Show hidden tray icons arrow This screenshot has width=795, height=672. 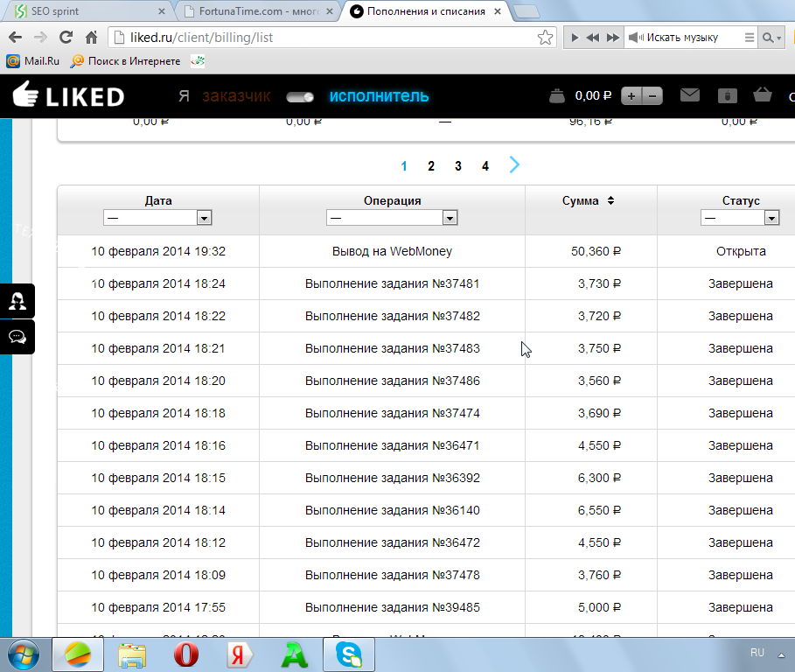pos(781,654)
